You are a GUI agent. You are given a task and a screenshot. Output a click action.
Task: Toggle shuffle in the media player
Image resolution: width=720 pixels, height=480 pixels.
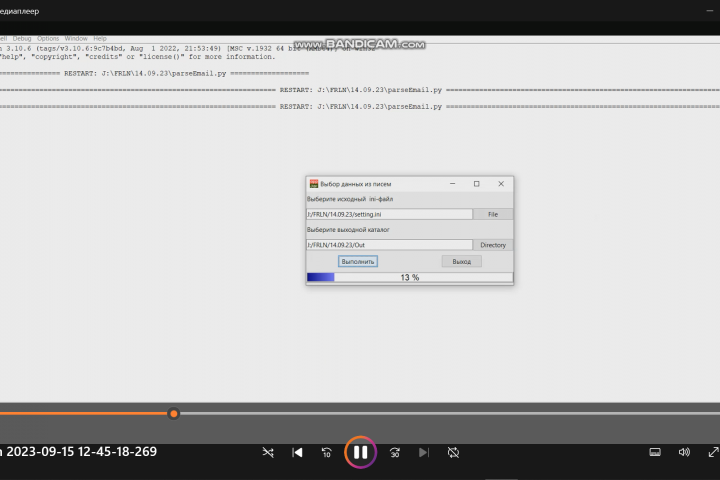coord(268,452)
